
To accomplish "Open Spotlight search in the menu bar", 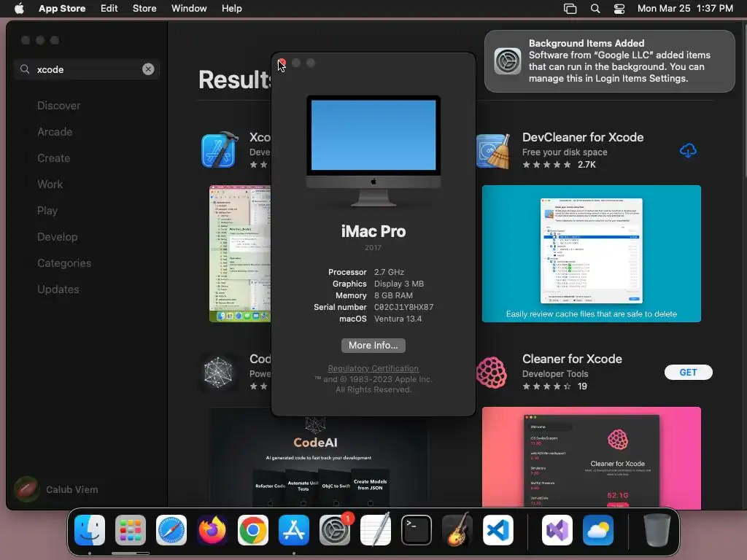I will [x=595, y=9].
